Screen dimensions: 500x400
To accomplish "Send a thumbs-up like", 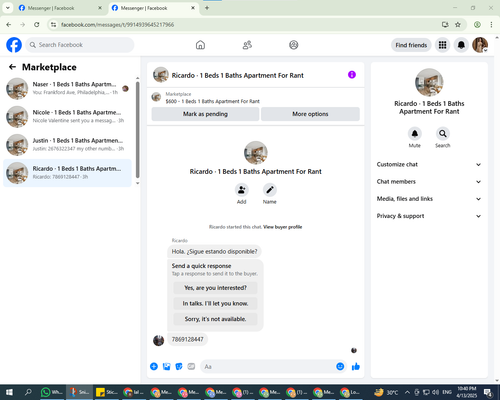I will coord(356,367).
